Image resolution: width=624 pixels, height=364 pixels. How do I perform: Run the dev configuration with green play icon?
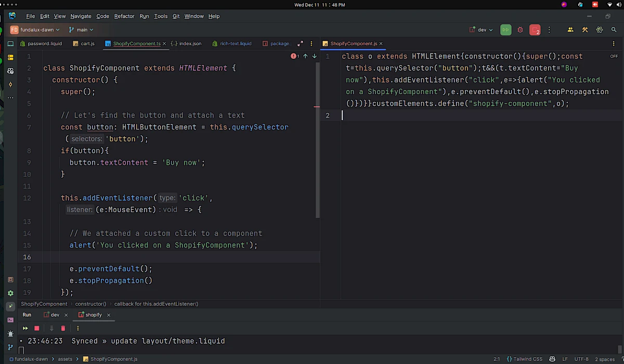(x=505, y=30)
